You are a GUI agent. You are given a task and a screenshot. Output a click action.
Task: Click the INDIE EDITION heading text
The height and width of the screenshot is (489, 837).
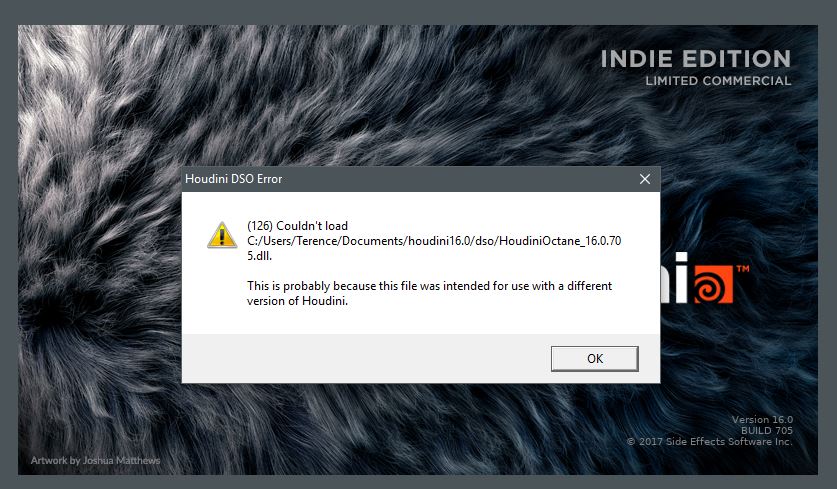pyautogui.click(x=696, y=59)
